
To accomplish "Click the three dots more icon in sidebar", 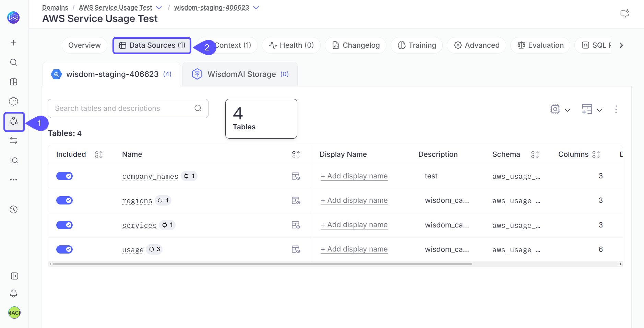I will [x=13, y=179].
